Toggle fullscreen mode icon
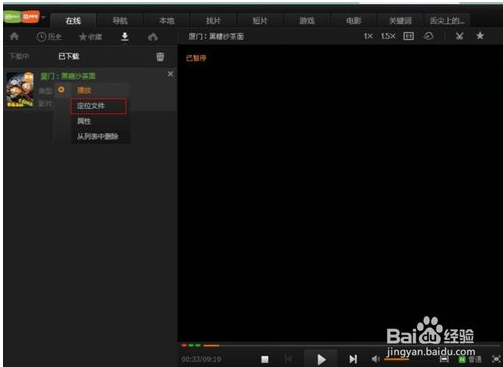The height and width of the screenshot is (367, 503). pyautogui.click(x=496, y=359)
